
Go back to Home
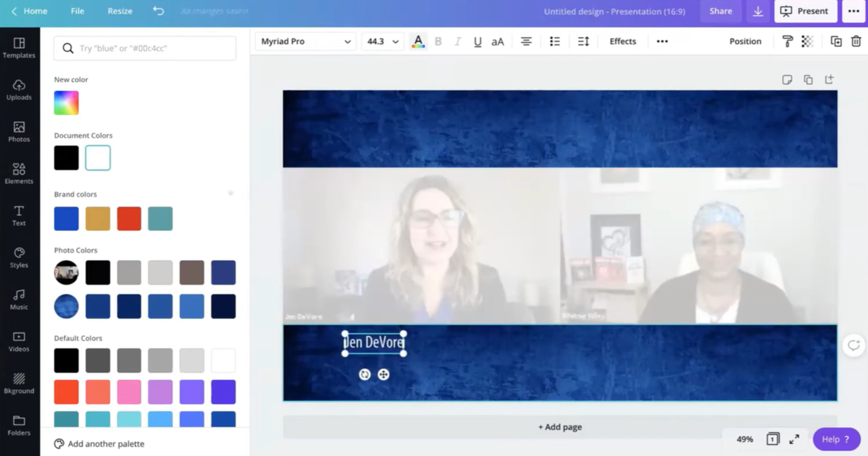pos(29,11)
